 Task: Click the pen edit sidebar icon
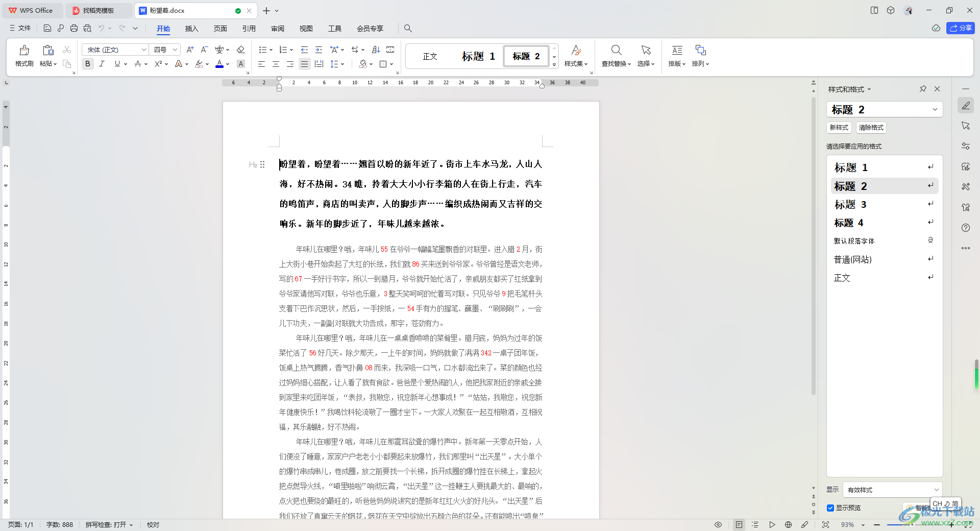[x=966, y=106]
